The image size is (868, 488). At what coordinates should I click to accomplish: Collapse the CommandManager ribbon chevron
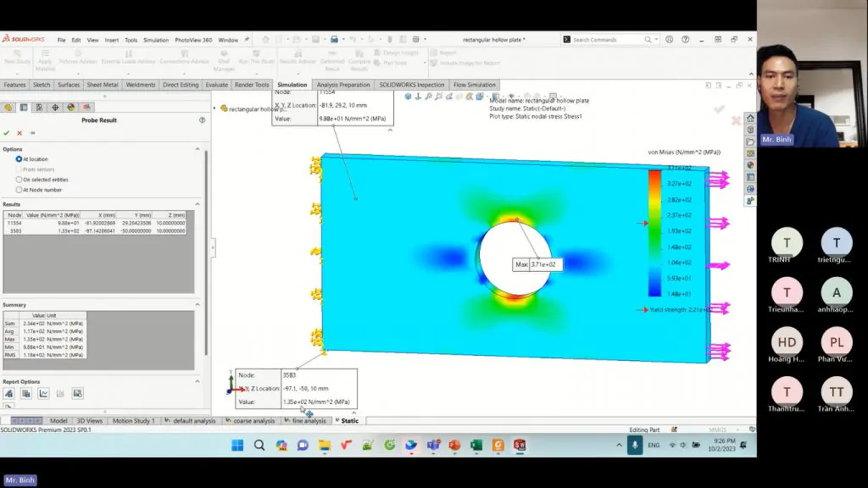click(751, 75)
